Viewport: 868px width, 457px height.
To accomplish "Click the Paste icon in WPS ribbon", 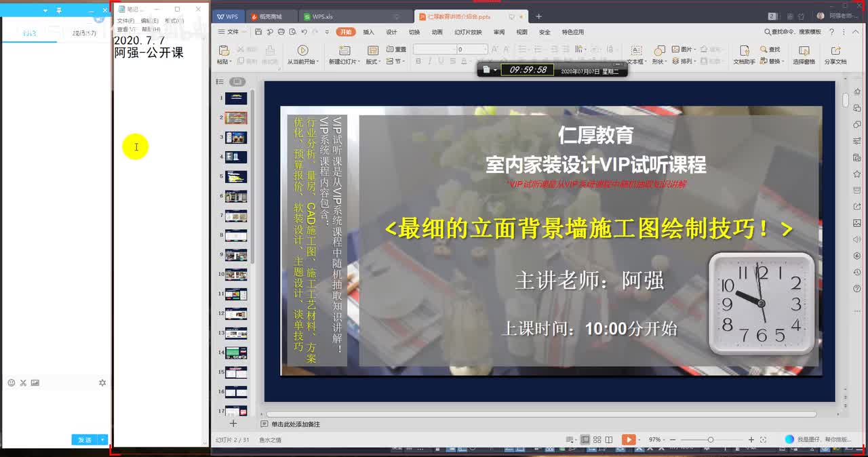I will 224,51.
